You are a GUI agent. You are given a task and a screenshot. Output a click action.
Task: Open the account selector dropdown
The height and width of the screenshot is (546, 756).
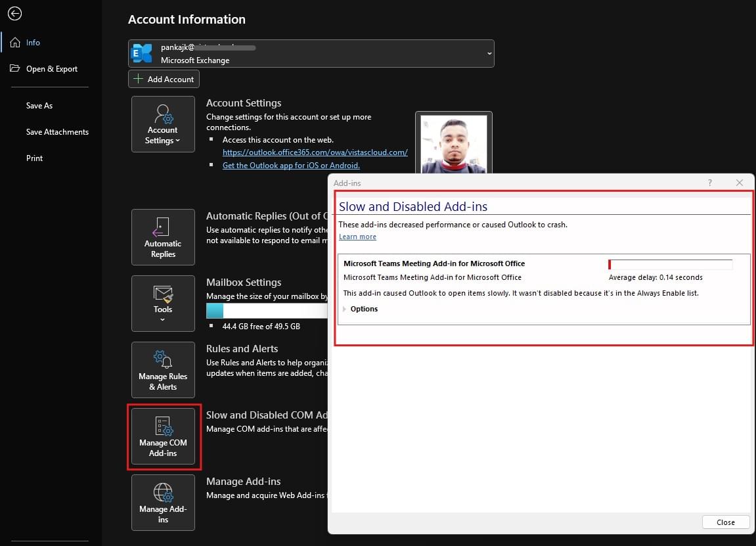coord(311,53)
